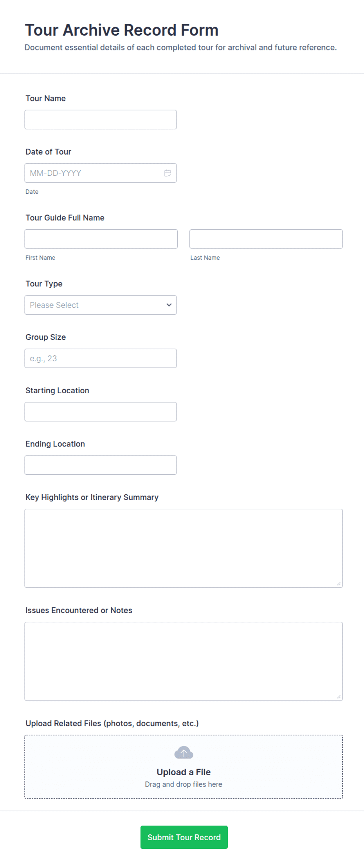
Task: Select the Last Name input box
Action: click(266, 239)
